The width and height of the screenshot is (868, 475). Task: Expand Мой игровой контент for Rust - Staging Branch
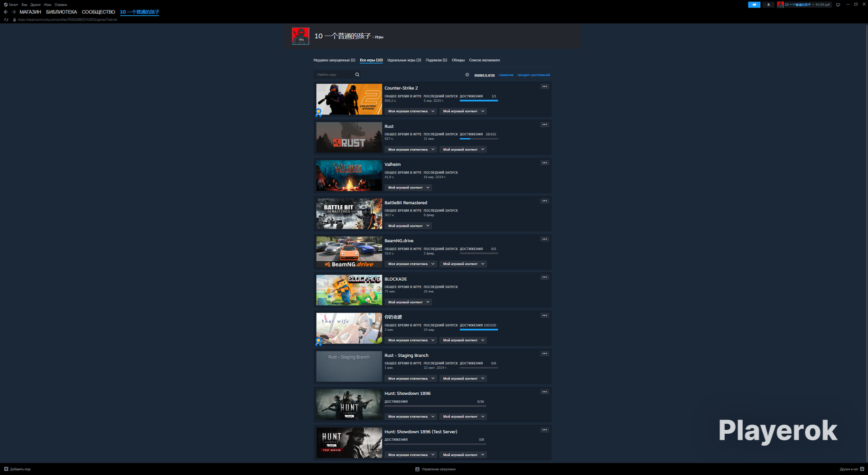click(463, 379)
